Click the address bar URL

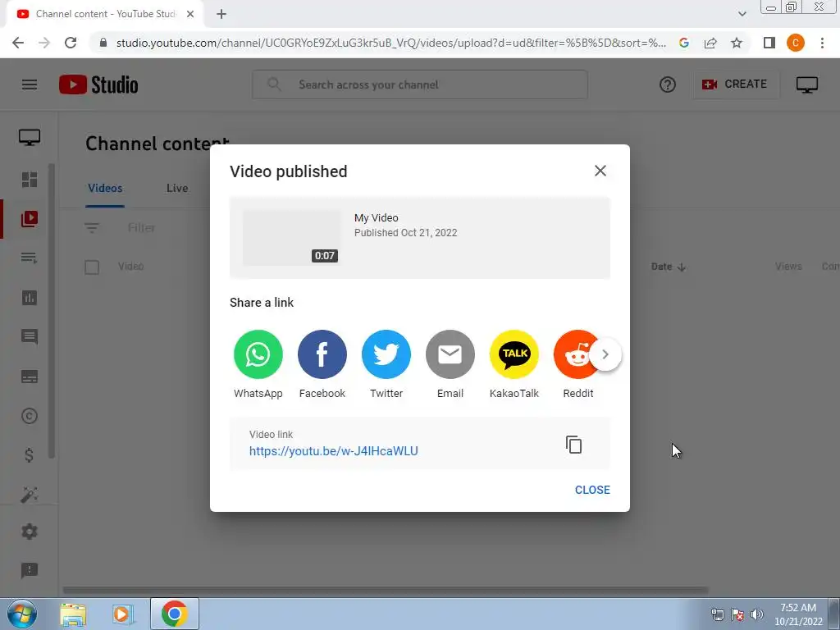tap(391, 43)
